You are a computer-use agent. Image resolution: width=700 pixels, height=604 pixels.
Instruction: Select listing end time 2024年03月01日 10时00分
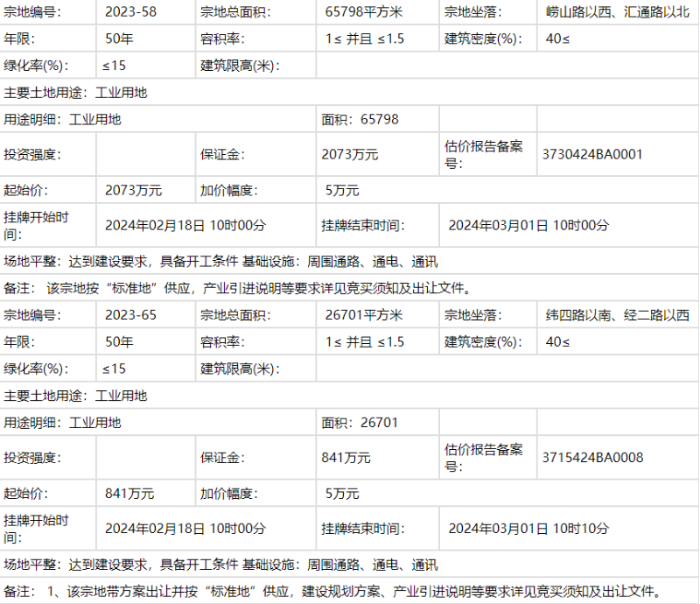pyautogui.click(x=528, y=225)
